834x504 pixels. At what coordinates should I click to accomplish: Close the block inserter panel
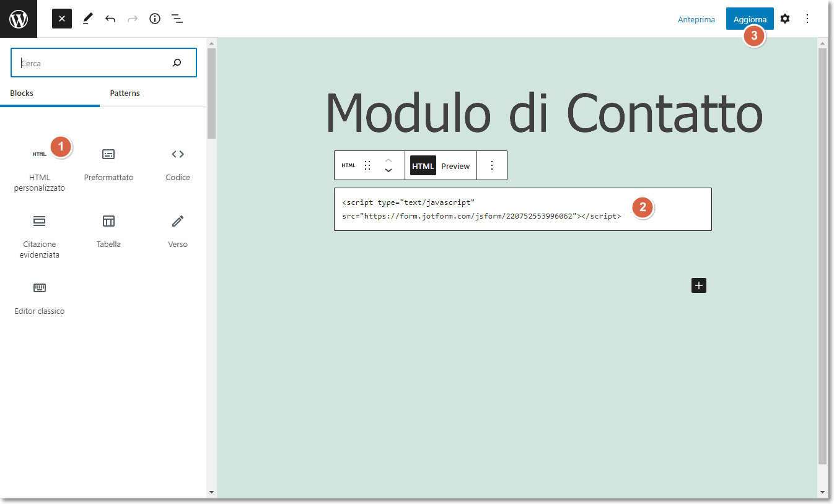[62, 19]
